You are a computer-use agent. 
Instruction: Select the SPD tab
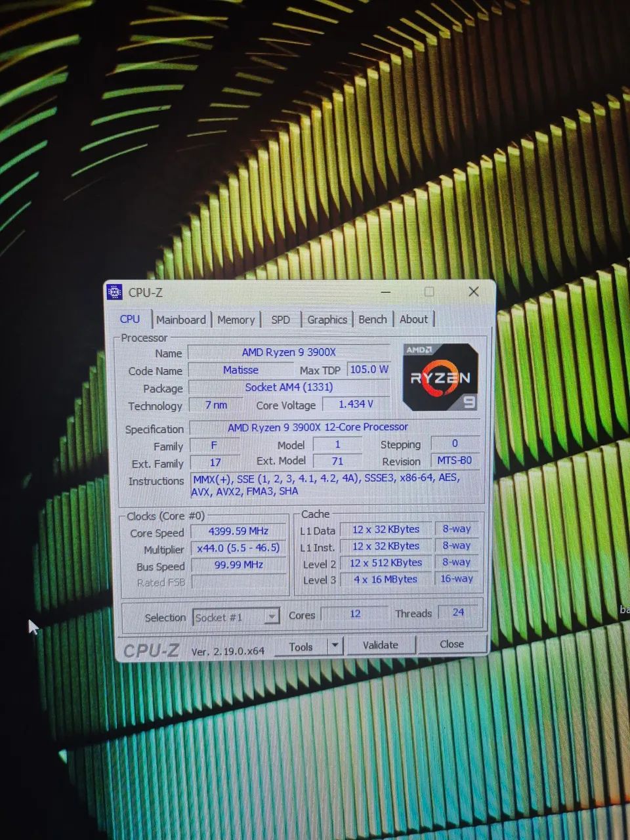coord(280,320)
